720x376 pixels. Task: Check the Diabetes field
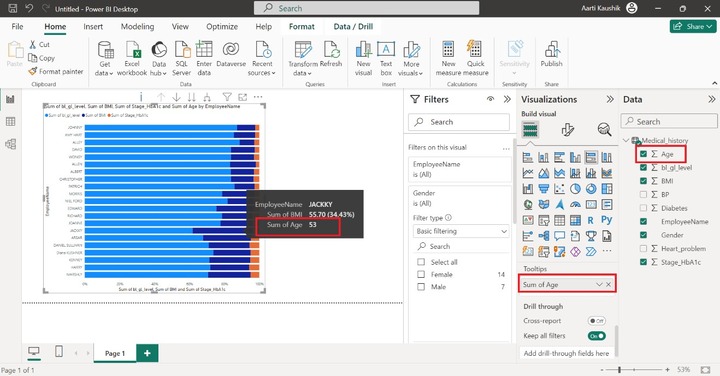643,208
